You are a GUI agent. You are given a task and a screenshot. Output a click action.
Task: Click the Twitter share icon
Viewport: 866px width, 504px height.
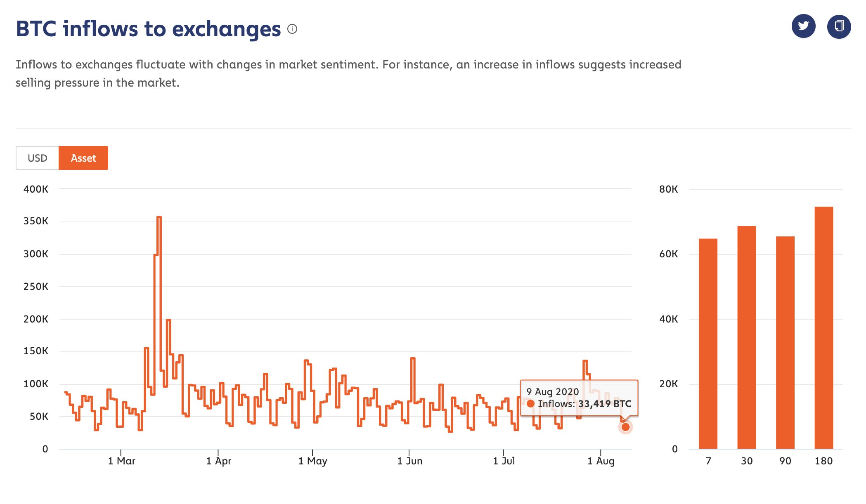[803, 26]
